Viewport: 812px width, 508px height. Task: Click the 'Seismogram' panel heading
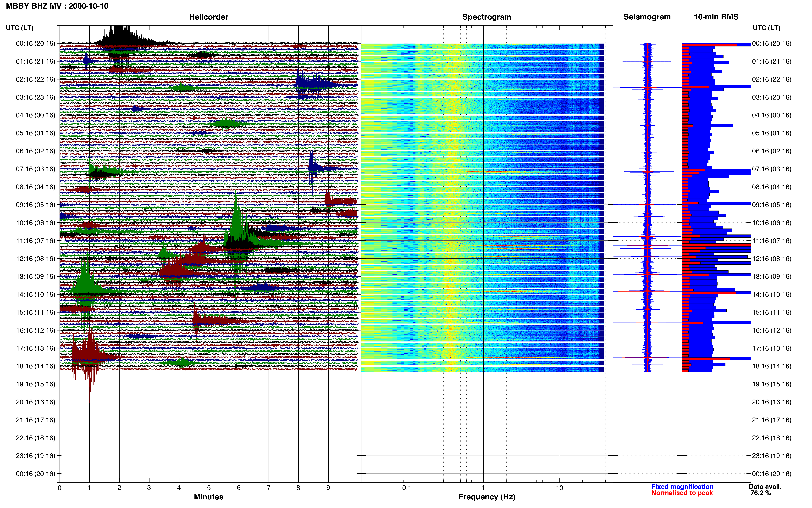tap(647, 17)
